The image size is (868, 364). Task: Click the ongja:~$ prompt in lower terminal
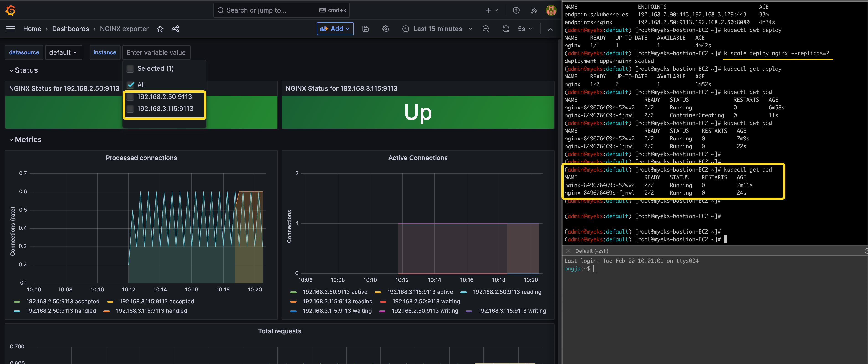tap(577, 269)
